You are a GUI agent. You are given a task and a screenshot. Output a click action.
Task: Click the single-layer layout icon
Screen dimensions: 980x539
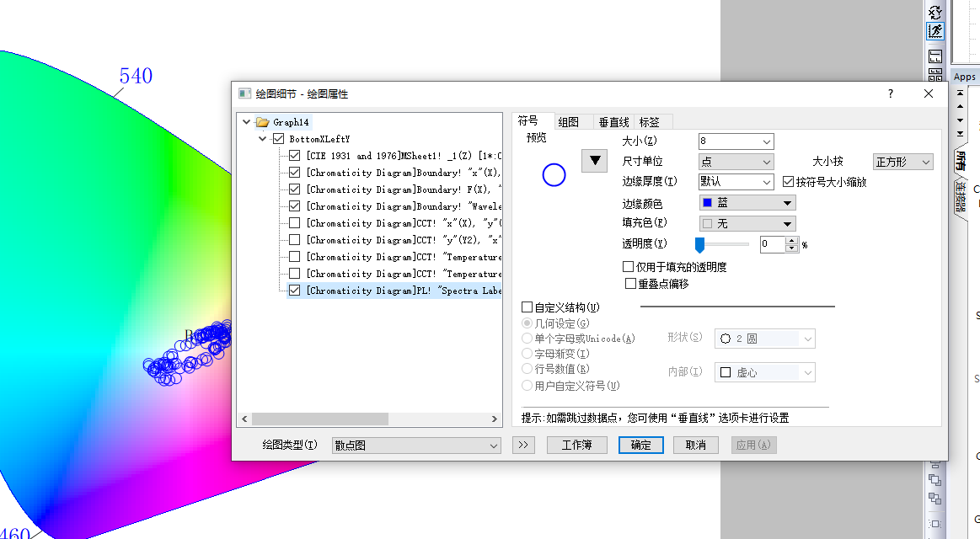(x=934, y=56)
